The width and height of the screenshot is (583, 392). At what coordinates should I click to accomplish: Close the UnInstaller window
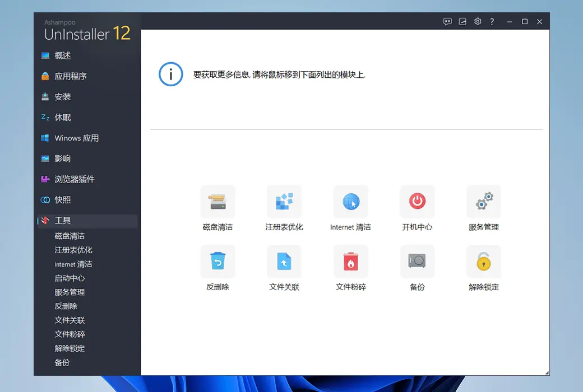[539, 21]
